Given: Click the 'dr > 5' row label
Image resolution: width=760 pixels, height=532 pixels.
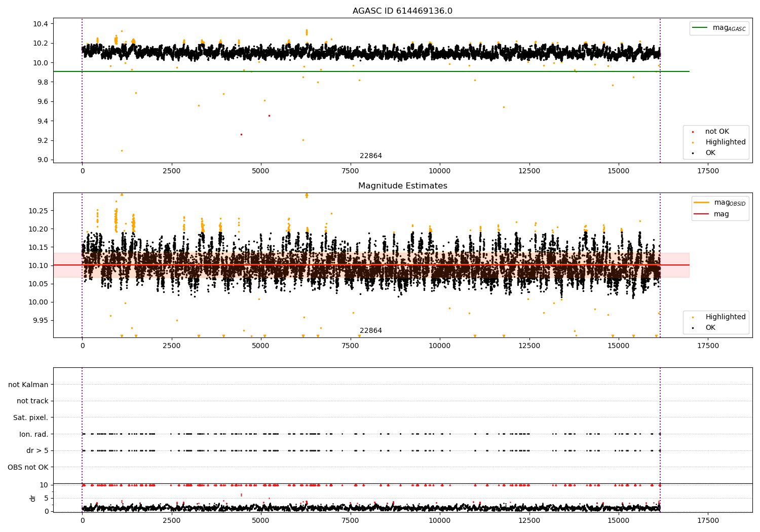Looking at the screenshot, I should pyautogui.click(x=37, y=450).
